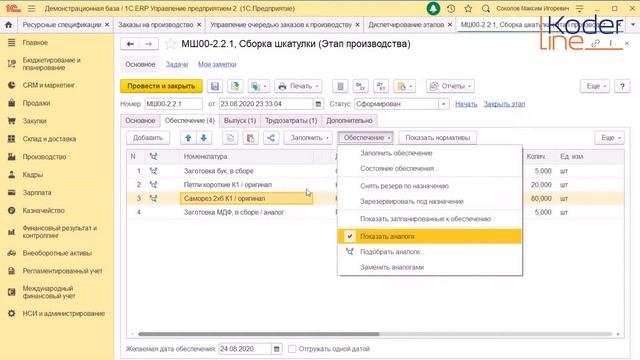This screenshot has width=640, height=360.
Task: Open the Задачи link
Action: coord(177,64)
